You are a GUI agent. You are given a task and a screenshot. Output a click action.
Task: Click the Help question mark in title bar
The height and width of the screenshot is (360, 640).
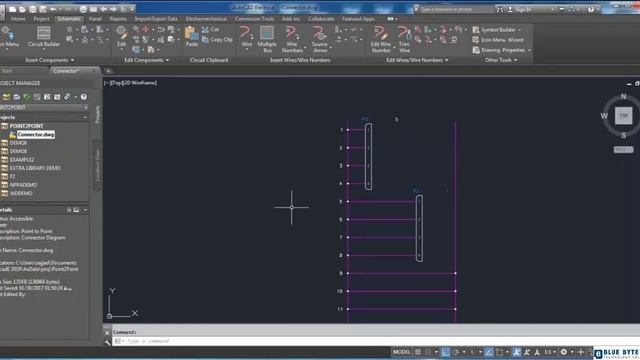[591, 9]
